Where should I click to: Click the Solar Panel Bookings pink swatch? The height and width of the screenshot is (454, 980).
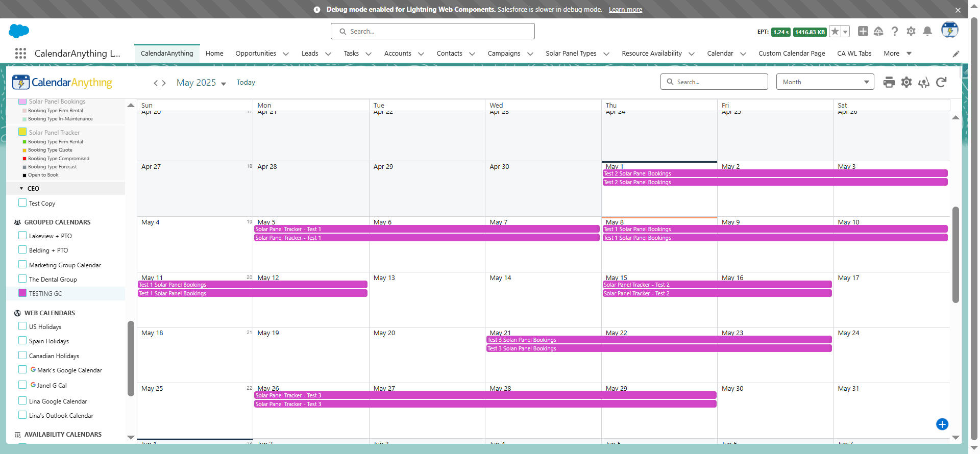click(22, 102)
